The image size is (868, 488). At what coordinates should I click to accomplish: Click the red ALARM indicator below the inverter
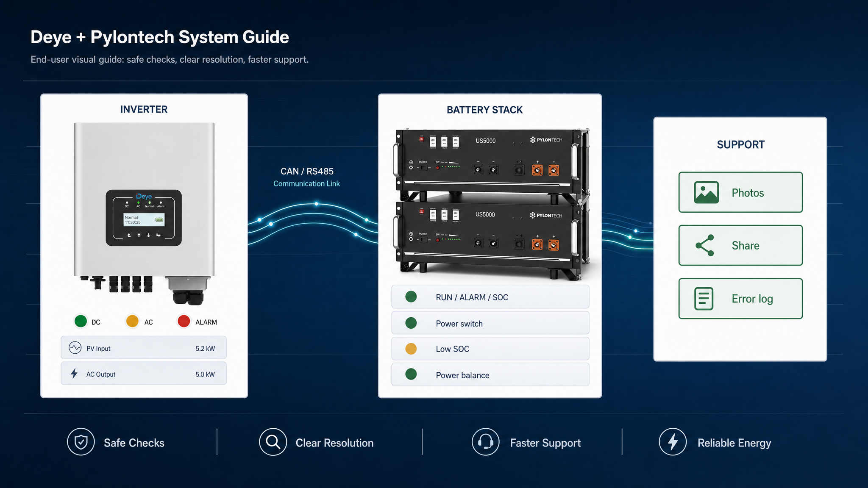184,321
